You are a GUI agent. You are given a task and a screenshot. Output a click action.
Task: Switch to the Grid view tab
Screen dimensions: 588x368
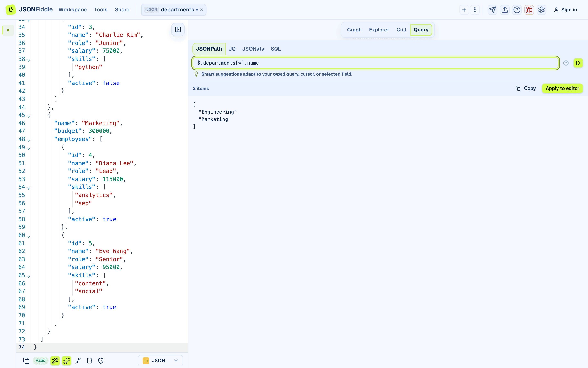401,30
